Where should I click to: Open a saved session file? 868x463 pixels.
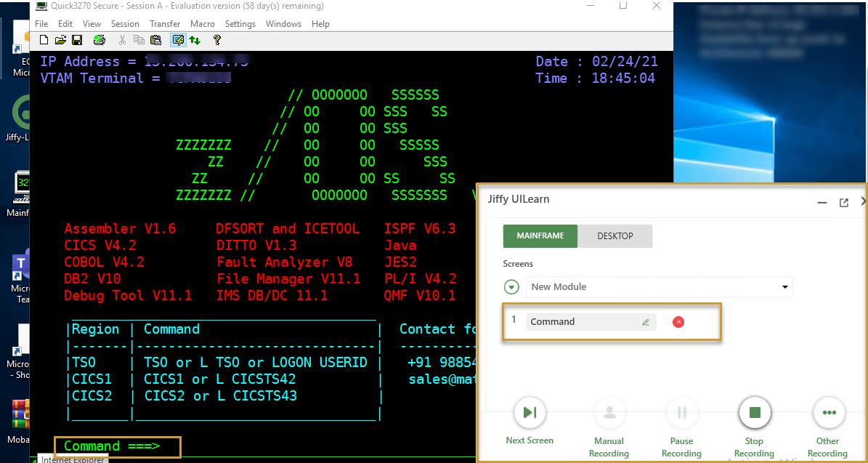click(60, 40)
